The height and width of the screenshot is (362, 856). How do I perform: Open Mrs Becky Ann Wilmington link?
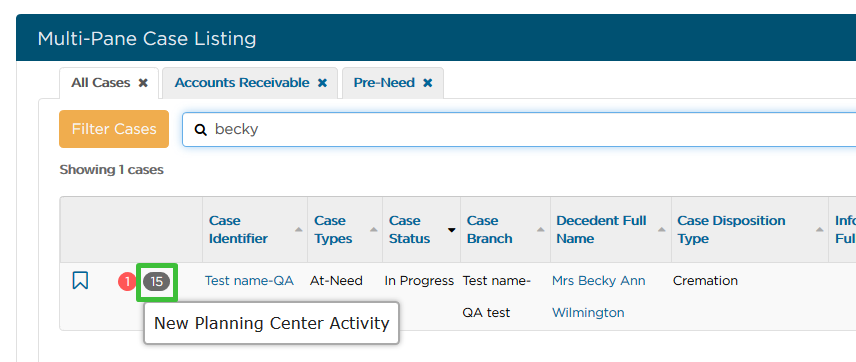pos(598,296)
